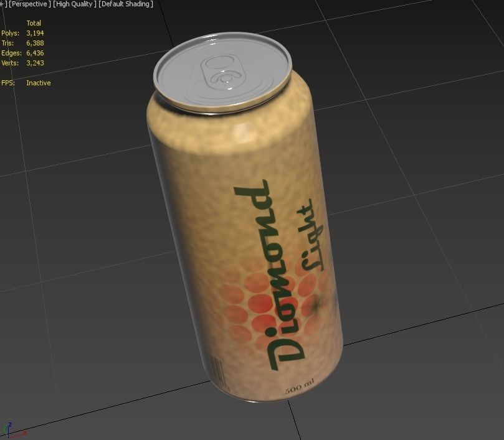Open the [High Quality] viewport menu
The height and width of the screenshot is (440, 504).
[75, 4]
